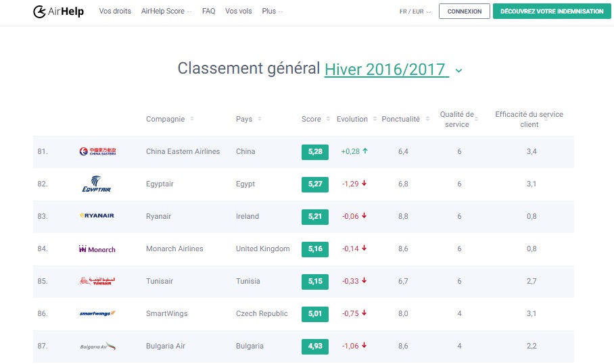Click red down arrow for Monarch Airlines

pyautogui.click(x=364, y=249)
